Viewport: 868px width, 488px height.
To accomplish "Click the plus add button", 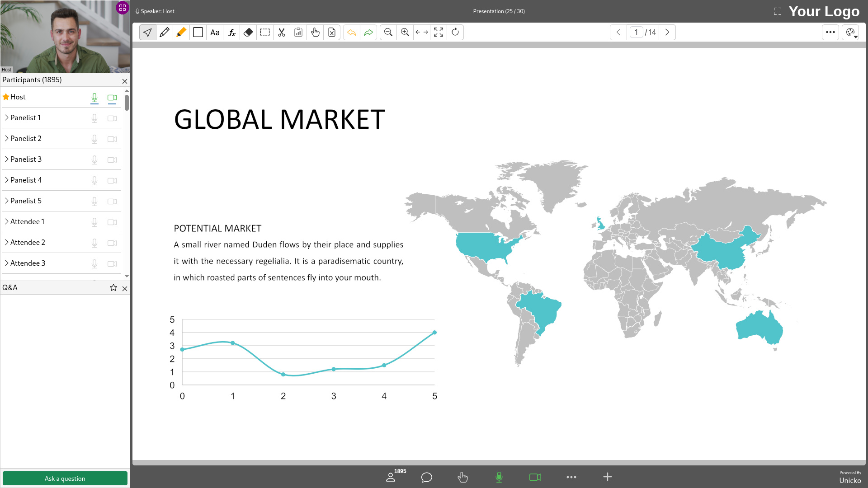I will (x=608, y=477).
